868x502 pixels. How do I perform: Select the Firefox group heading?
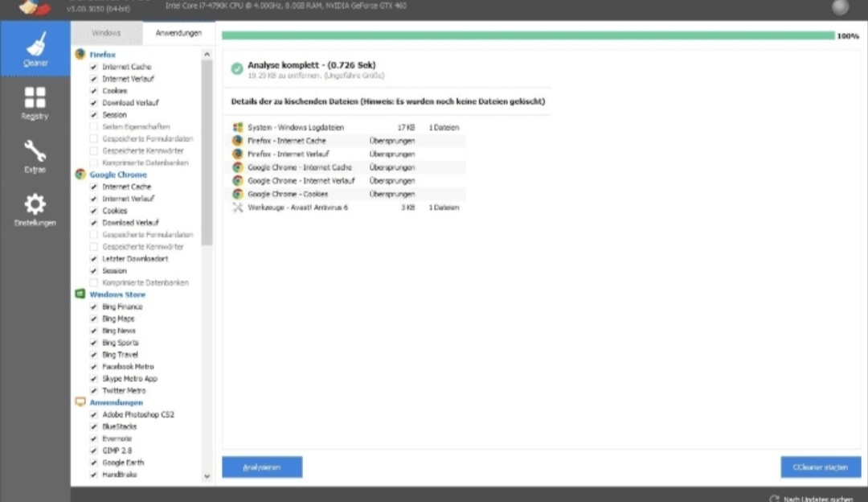point(102,54)
